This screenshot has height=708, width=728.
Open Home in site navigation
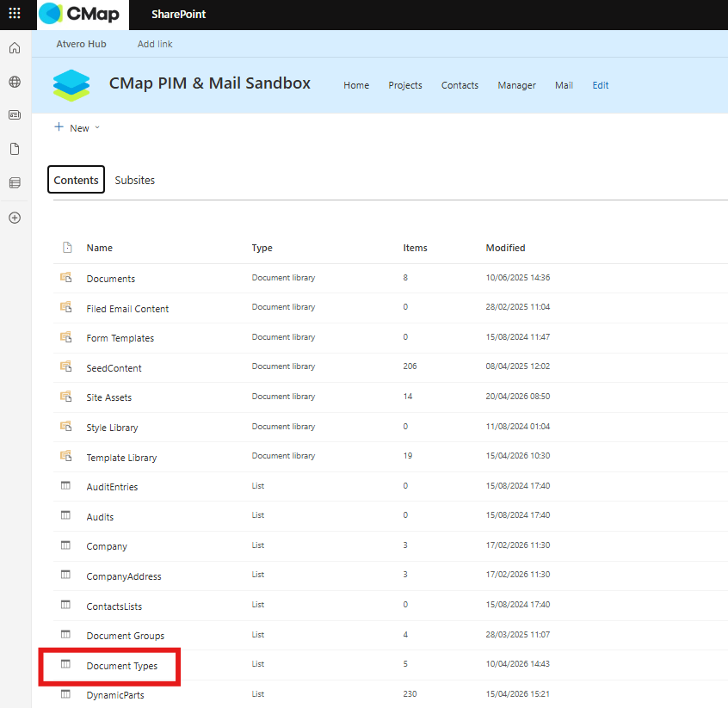point(356,85)
